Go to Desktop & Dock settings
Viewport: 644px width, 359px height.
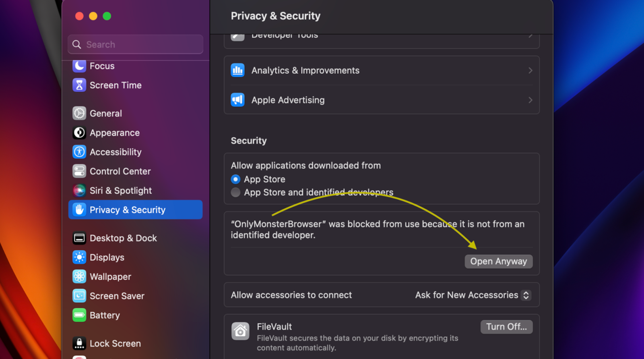click(123, 238)
